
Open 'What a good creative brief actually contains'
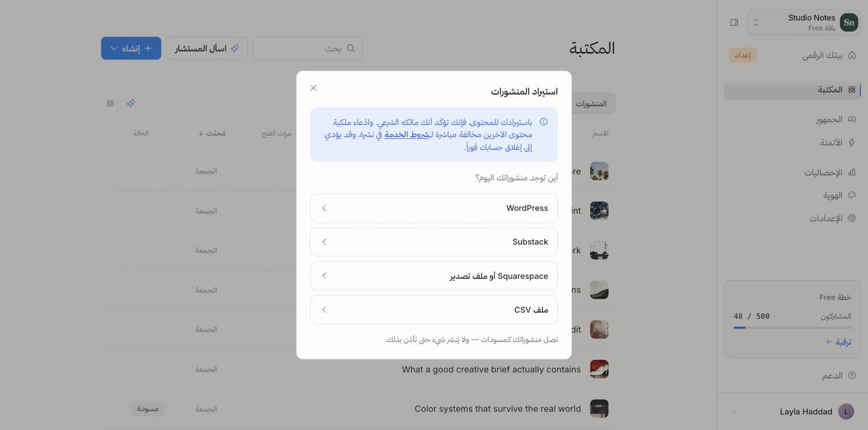pos(491,369)
